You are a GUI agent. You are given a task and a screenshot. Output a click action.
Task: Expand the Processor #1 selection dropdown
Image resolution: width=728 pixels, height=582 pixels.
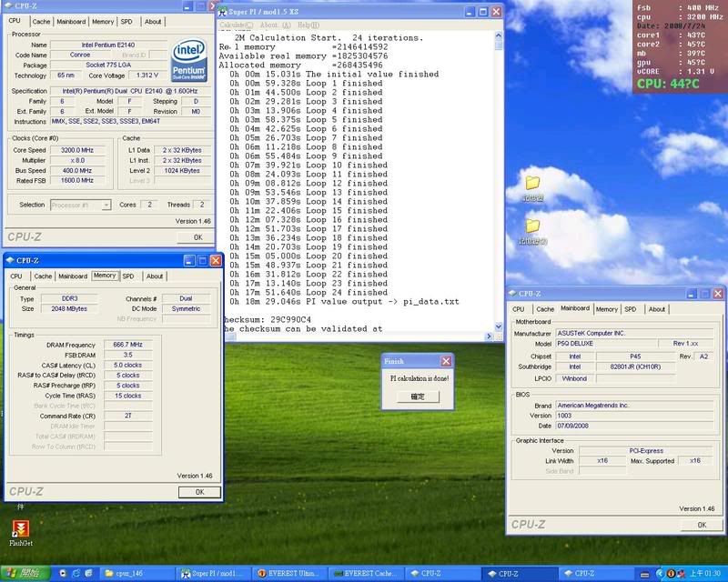point(106,206)
